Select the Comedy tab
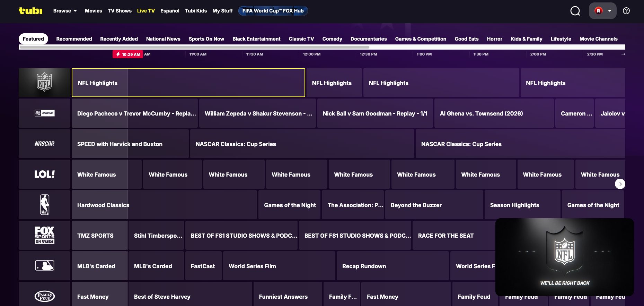 (x=332, y=39)
